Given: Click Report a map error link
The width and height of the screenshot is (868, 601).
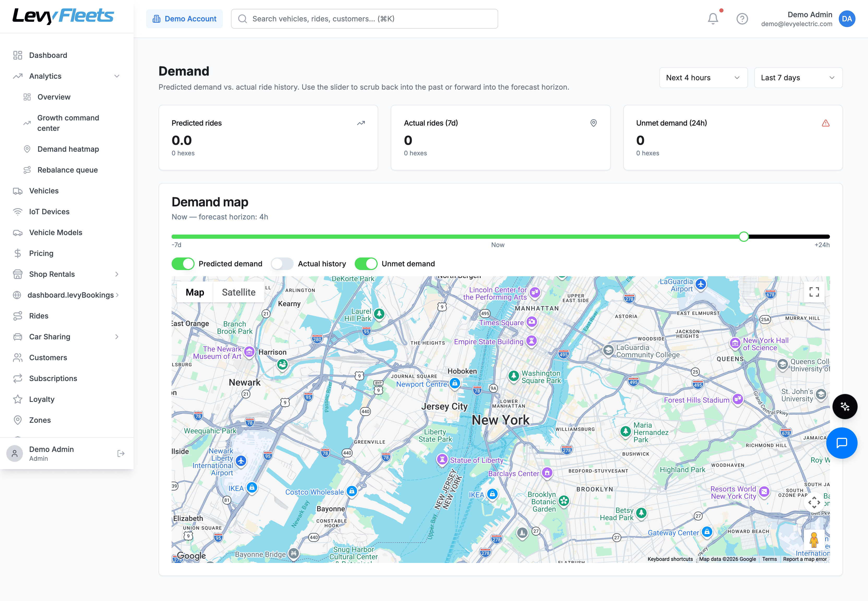Looking at the screenshot, I should tap(805, 559).
